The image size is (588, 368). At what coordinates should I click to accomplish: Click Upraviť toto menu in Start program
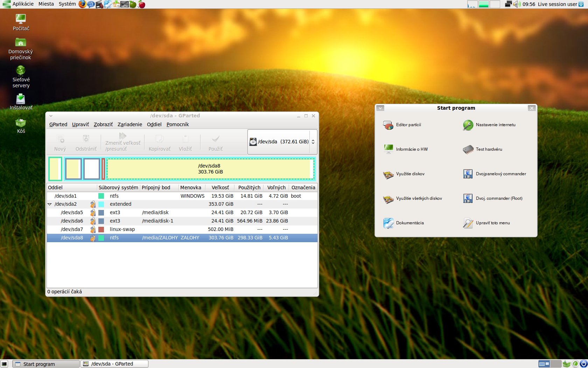point(486,223)
